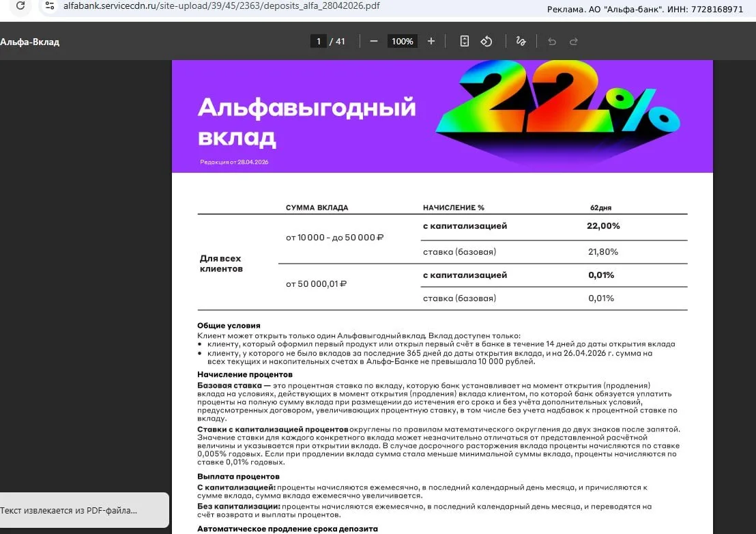Click от 10 000 - до 50 000 ₽ cell

(334, 238)
